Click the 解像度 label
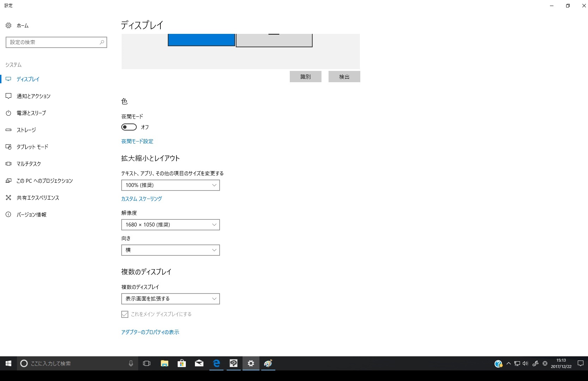 click(129, 213)
